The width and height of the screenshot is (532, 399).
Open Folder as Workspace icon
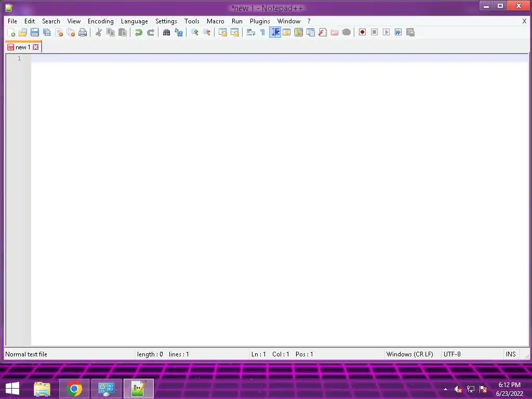[x=335, y=32]
